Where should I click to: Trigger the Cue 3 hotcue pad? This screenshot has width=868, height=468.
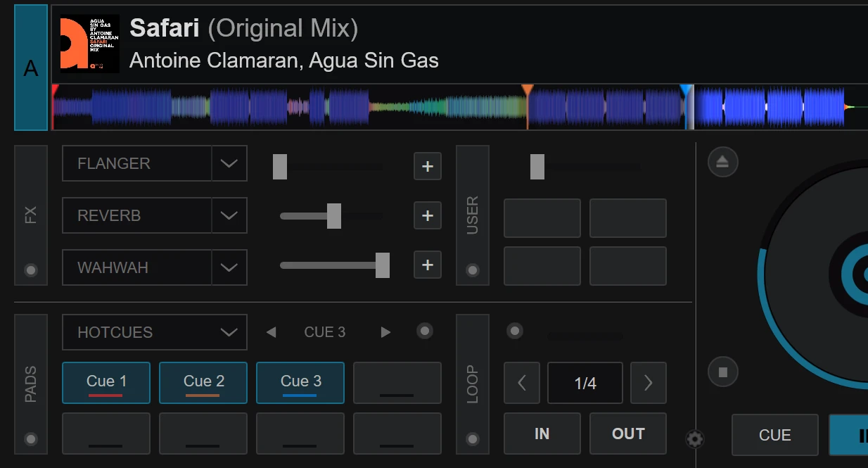[300, 383]
